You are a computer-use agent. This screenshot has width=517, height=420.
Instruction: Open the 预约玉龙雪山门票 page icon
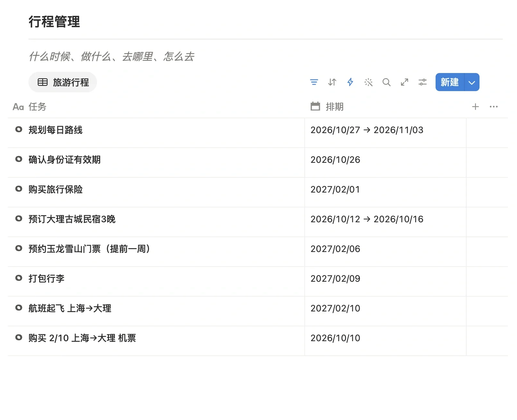click(19, 248)
